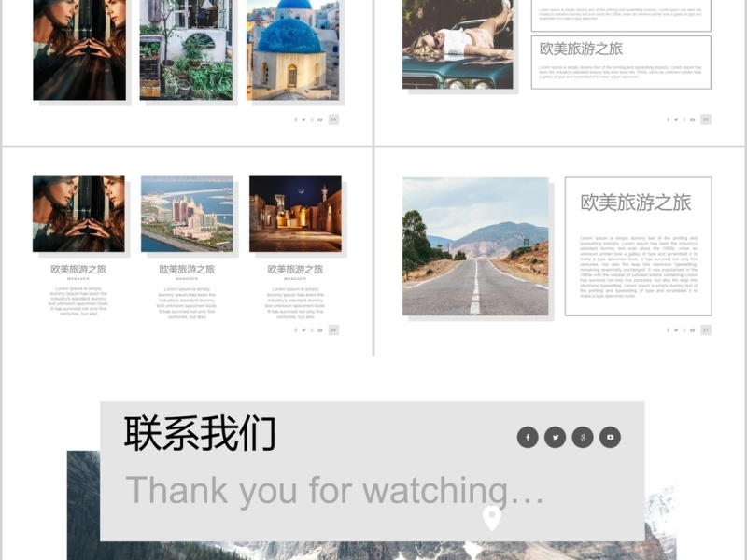This screenshot has height=560, width=747.
Task: Click the Twitter icon on slide 36
Action: (x=303, y=330)
